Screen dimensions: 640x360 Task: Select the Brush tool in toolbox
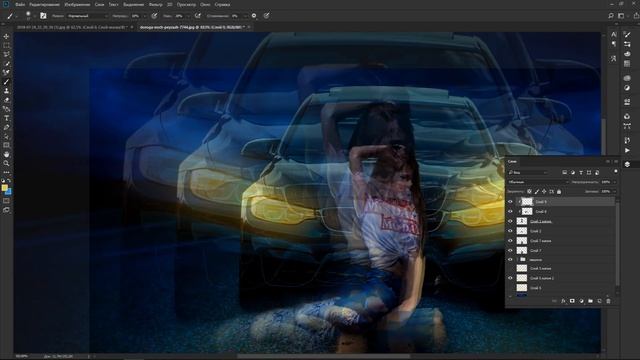pos(6,82)
